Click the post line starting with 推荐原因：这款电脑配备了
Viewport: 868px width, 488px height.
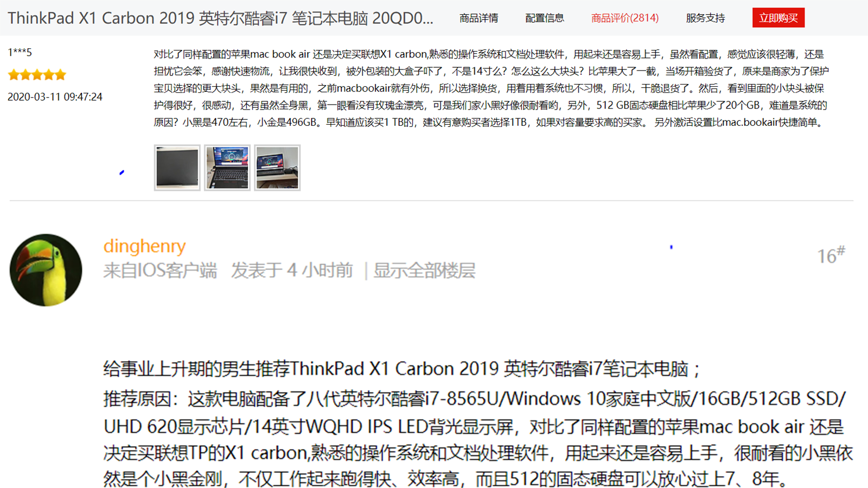coord(475,399)
